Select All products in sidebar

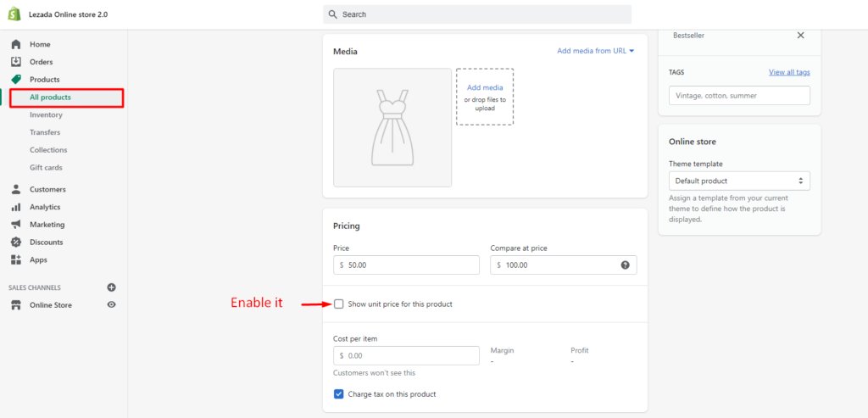[66, 98]
